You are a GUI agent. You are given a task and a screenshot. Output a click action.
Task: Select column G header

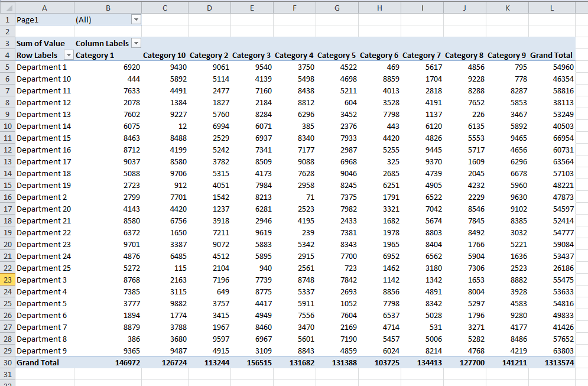coord(337,7)
